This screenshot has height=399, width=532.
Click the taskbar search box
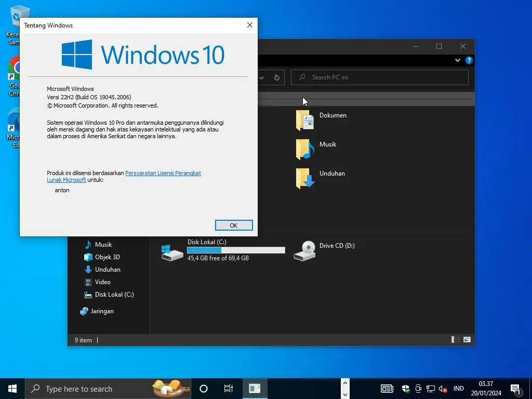(x=108, y=389)
